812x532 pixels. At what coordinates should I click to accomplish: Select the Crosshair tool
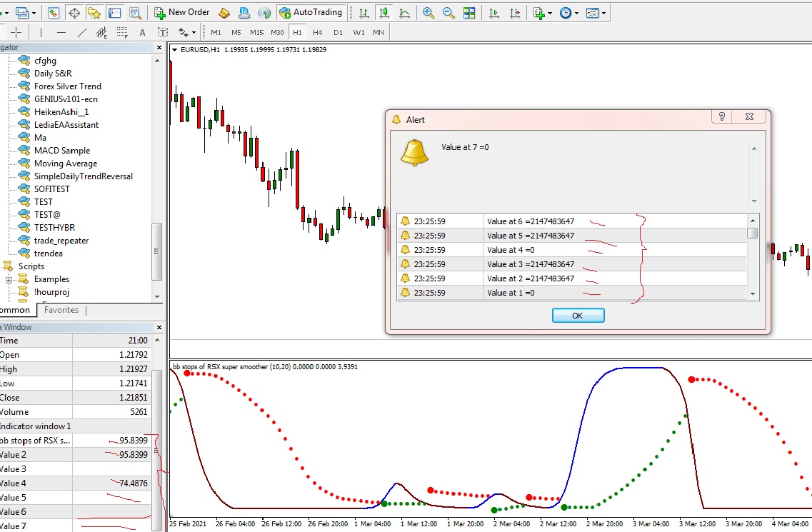pyautogui.click(x=16, y=33)
